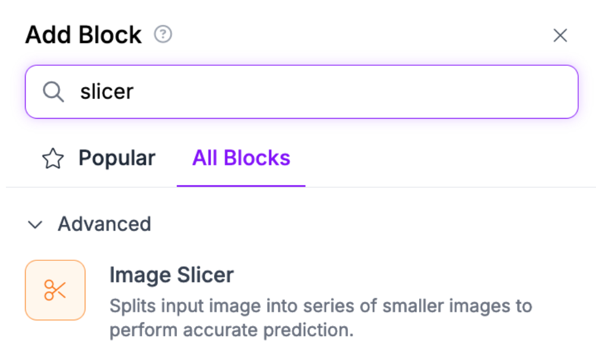Image resolution: width=596 pixels, height=364 pixels.
Task: Collapse the Advanced section chevron
Action: pyautogui.click(x=36, y=225)
